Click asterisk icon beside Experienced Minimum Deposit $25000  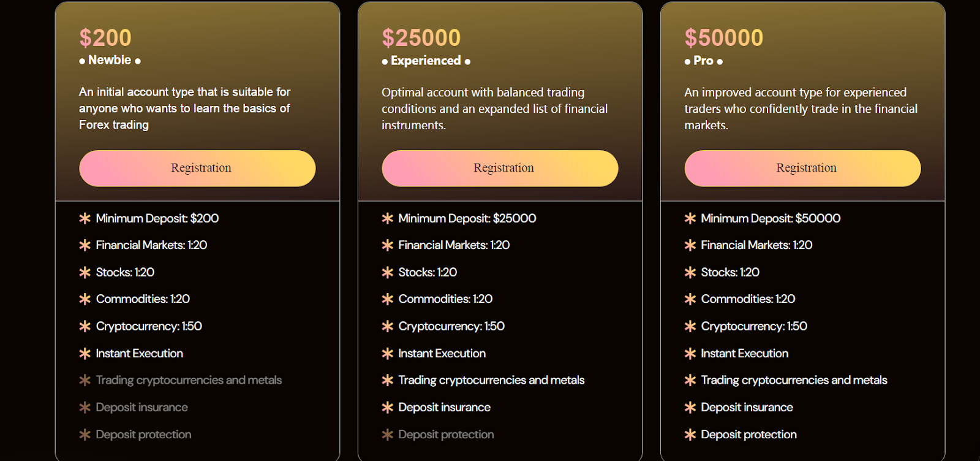387,218
